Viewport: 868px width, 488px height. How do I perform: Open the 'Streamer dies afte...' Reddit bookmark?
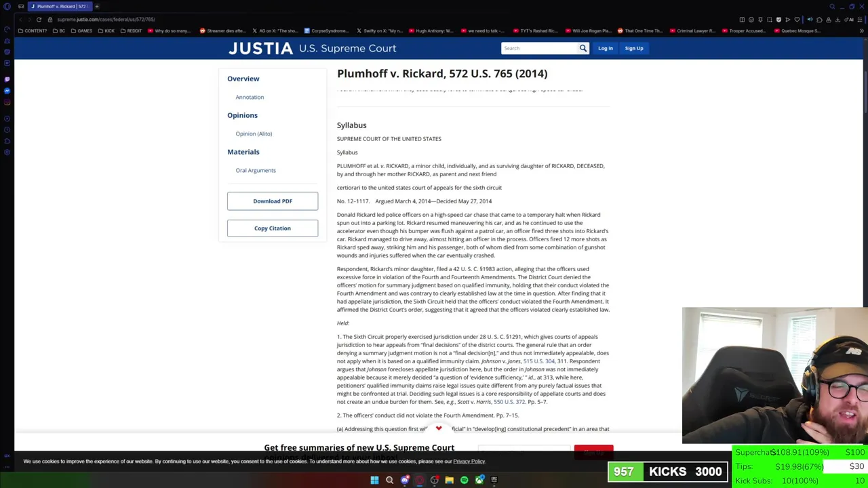[222, 30]
